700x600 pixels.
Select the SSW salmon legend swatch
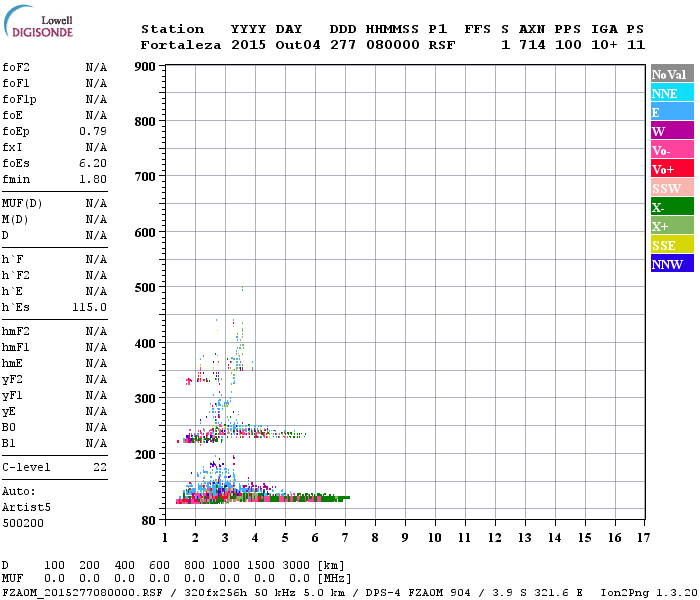pos(672,188)
